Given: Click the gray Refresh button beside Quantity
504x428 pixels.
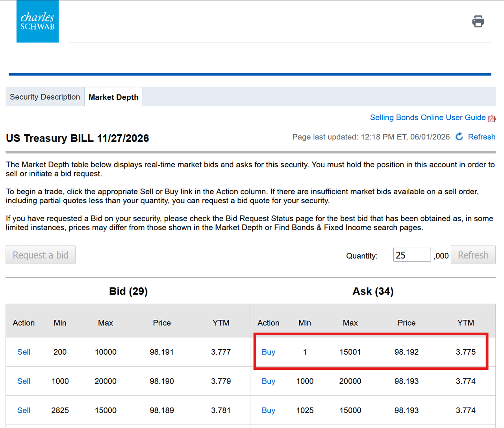Looking at the screenshot, I should coord(473,255).
